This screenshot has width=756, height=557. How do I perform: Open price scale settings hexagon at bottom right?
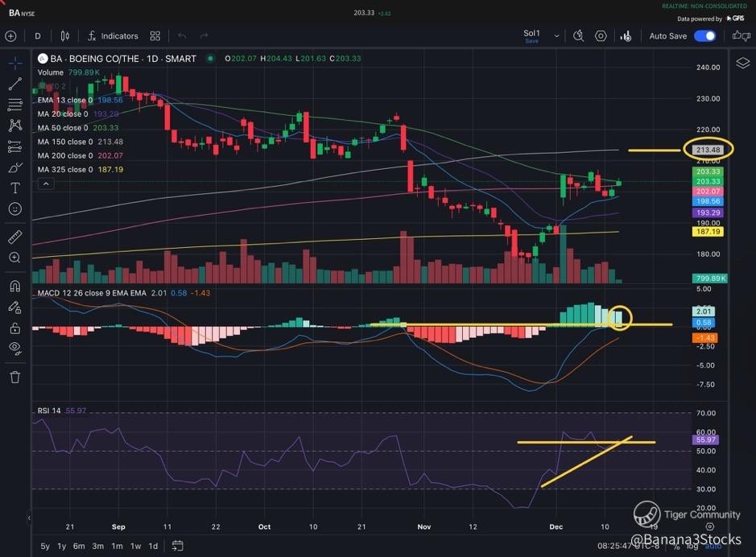[x=710, y=526]
